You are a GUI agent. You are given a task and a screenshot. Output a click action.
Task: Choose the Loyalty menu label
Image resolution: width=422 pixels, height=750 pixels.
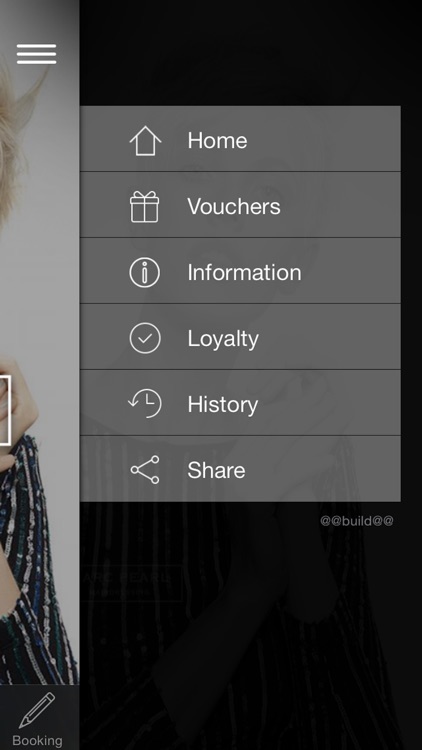[x=223, y=339]
